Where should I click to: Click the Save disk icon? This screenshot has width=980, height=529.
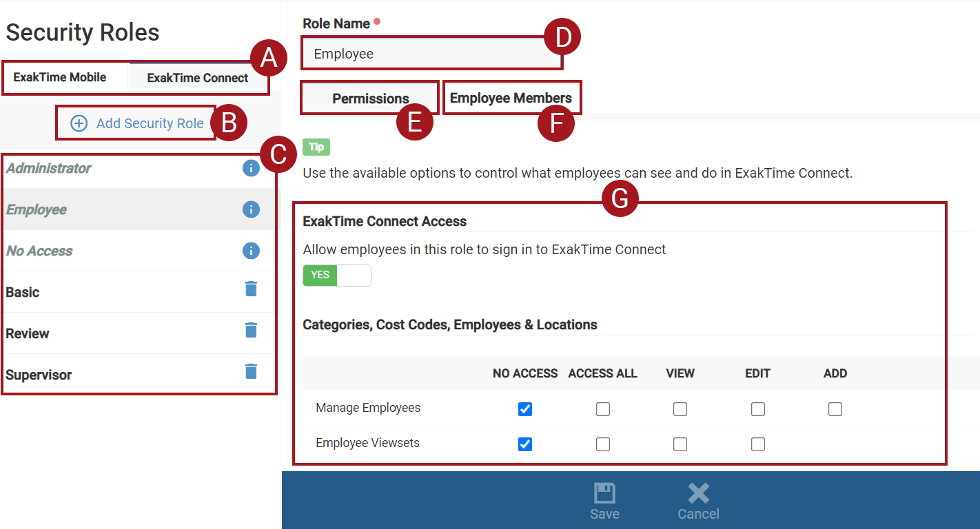(604, 494)
